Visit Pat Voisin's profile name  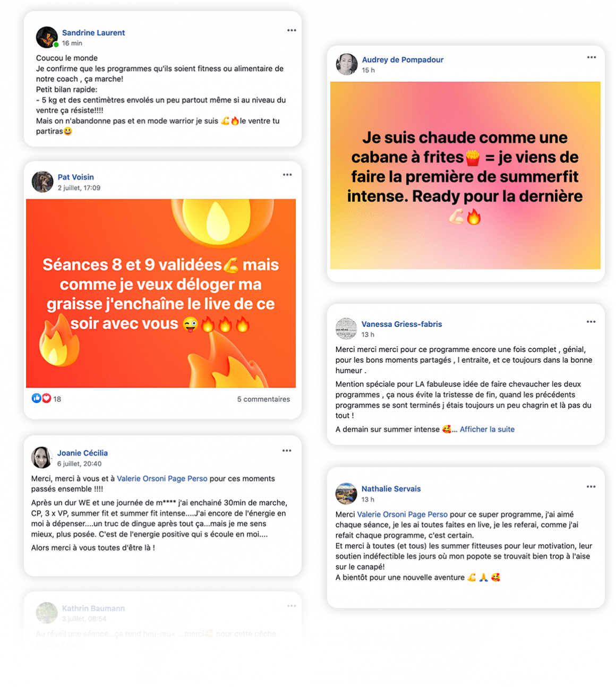click(76, 177)
